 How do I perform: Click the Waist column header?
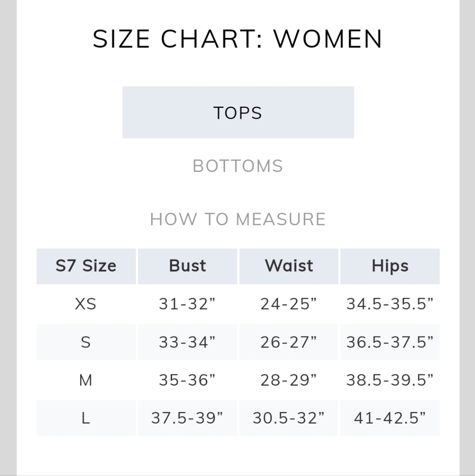point(289,266)
